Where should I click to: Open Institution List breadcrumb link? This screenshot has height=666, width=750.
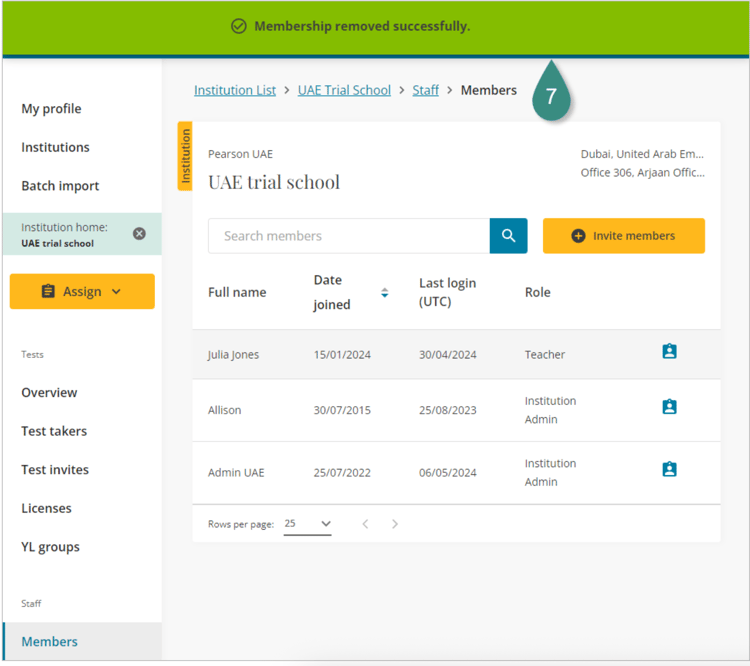tap(235, 90)
